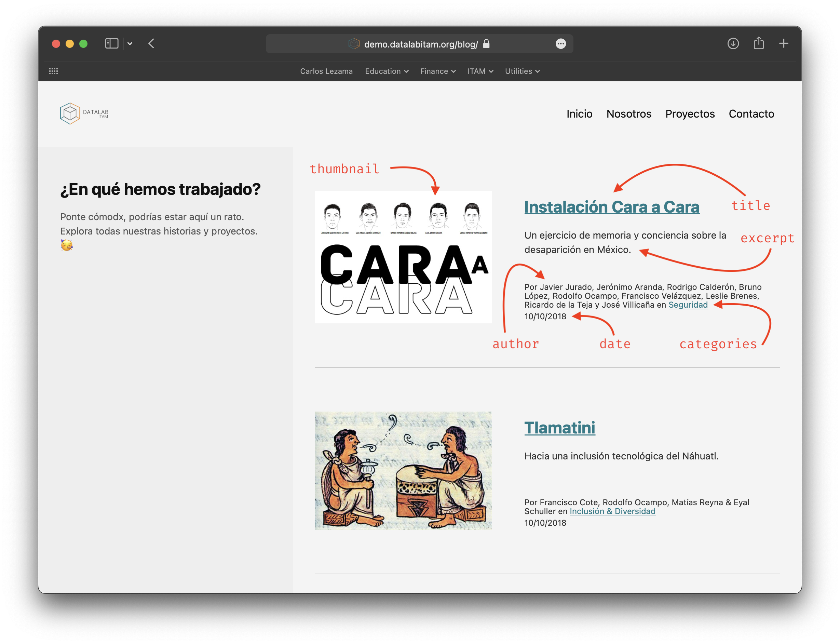Image resolution: width=840 pixels, height=644 pixels.
Task: Open the Instalación Cara a Cara post
Action: point(612,207)
